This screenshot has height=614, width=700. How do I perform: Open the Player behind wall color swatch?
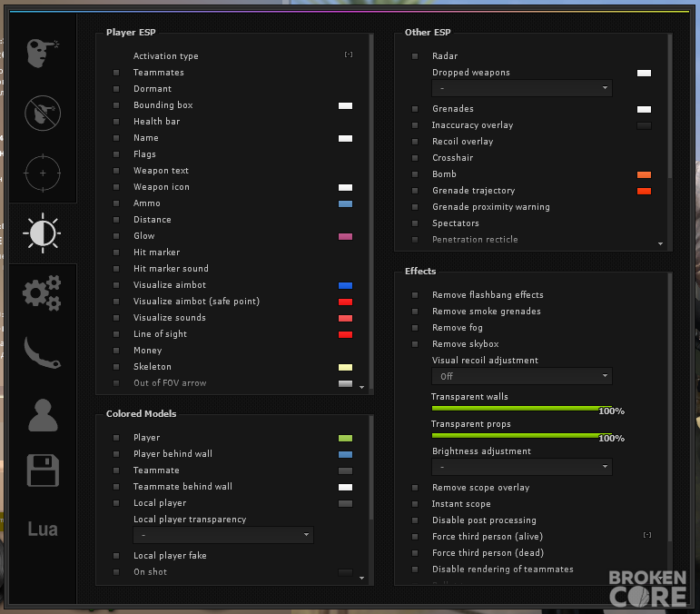tap(345, 454)
